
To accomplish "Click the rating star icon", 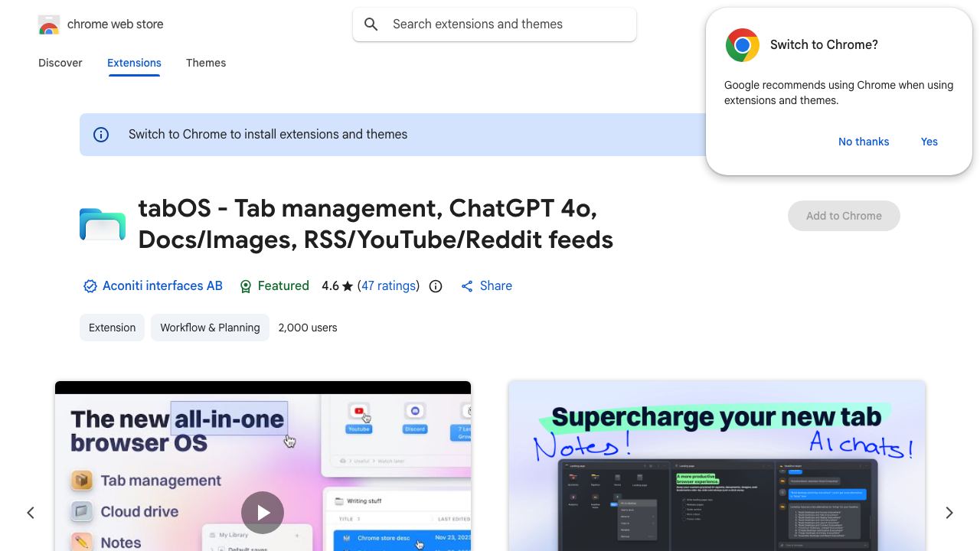I will (x=348, y=286).
